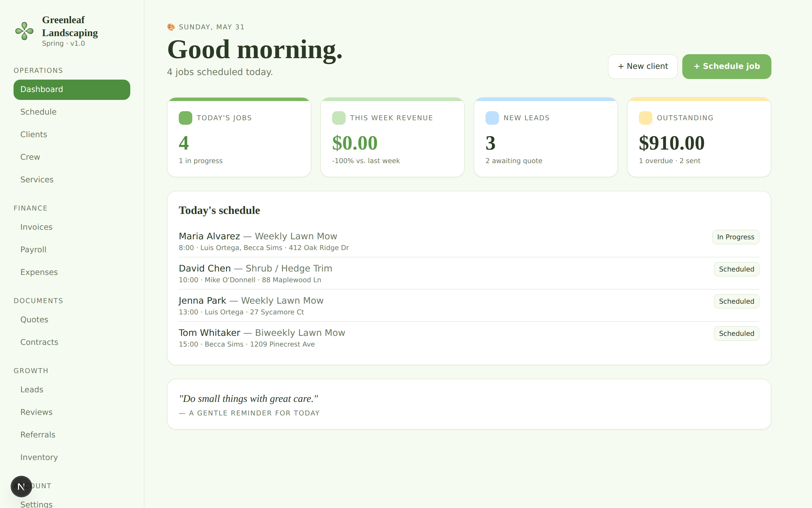This screenshot has height=508, width=812.
Task: Click the + Schedule job button
Action: [x=727, y=67]
